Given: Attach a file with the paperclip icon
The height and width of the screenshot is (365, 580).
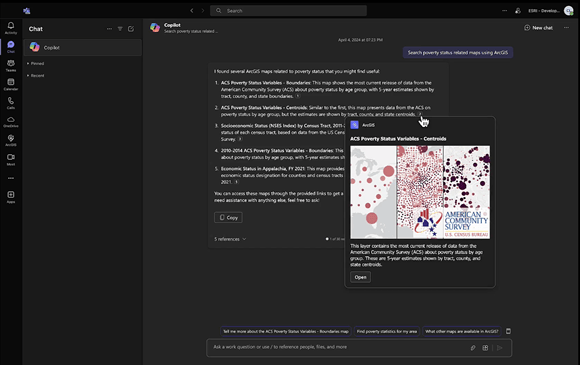Looking at the screenshot, I should (473, 348).
